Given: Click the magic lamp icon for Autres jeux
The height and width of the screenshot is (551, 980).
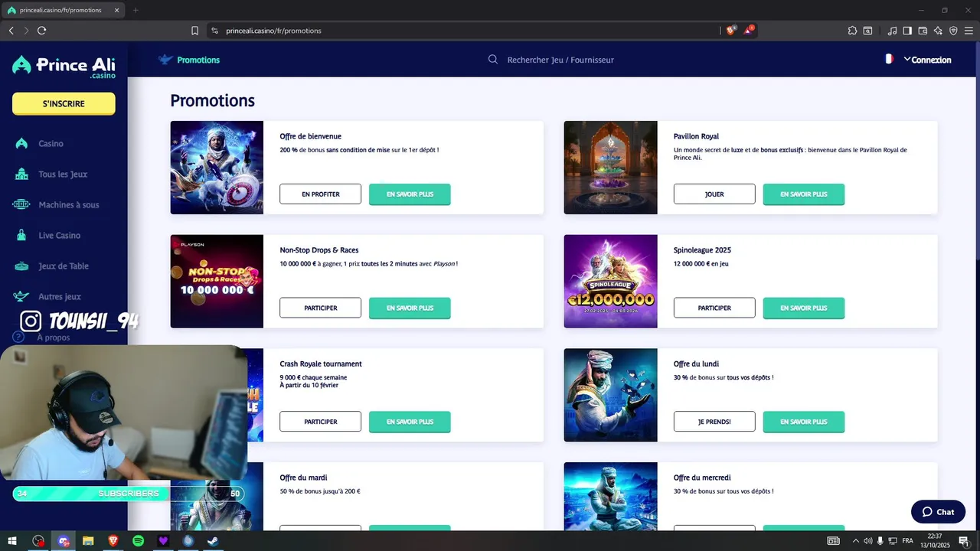Looking at the screenshot, I should [21, 295].
